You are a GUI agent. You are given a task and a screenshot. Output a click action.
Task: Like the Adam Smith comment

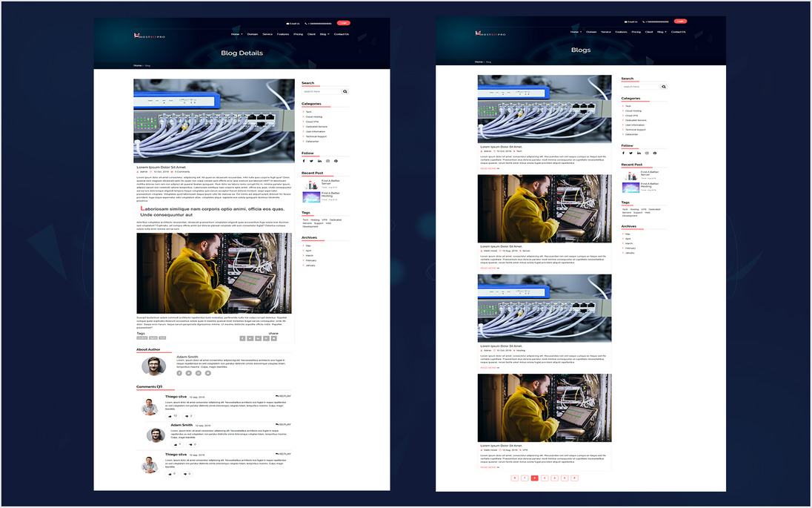point(178,444)
